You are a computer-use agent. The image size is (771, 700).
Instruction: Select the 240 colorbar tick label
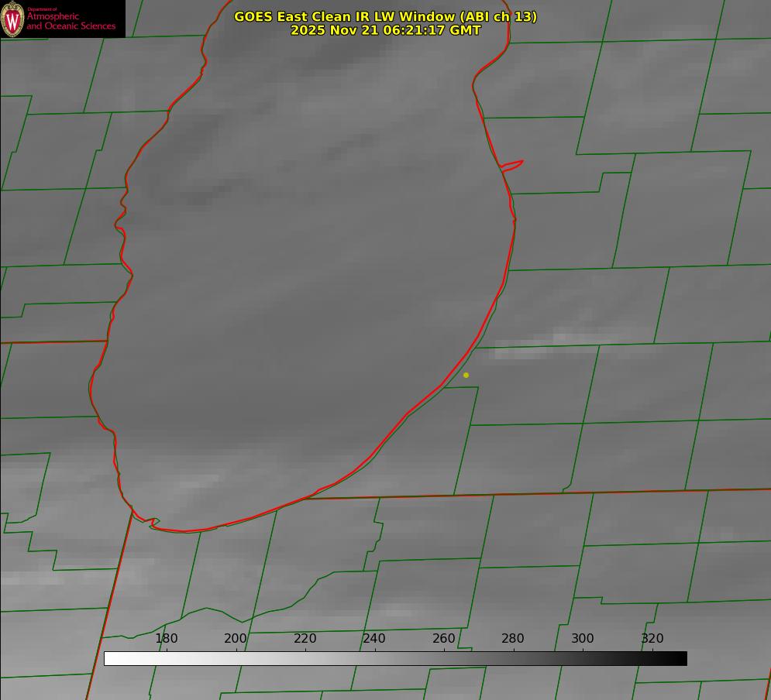coord(374,639)
